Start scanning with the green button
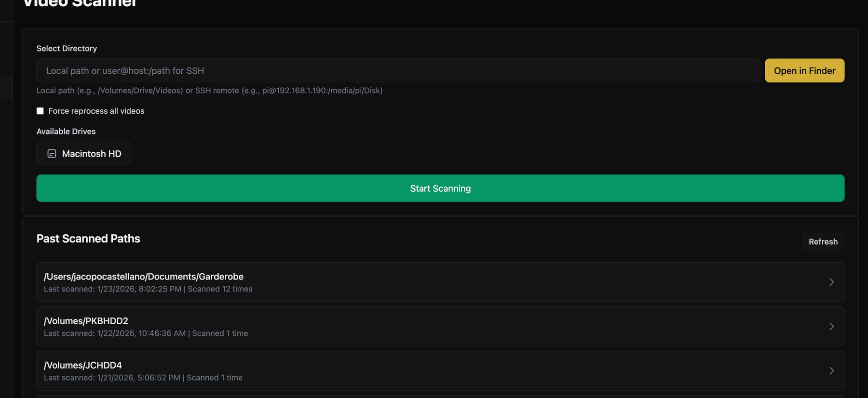 coord(440,188)
